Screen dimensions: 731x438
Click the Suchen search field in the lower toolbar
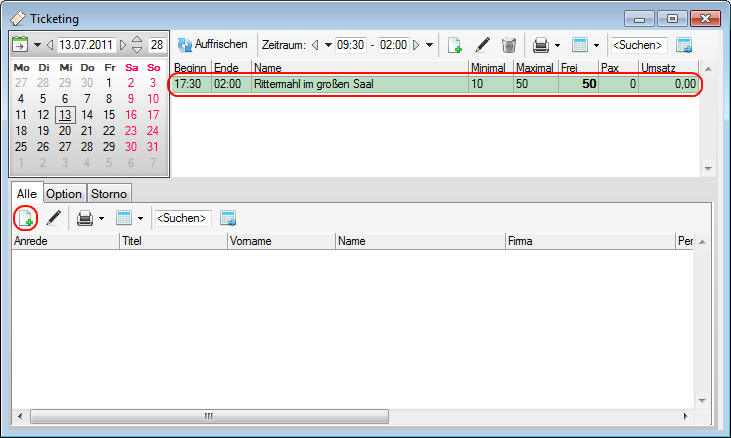(x=182, y=217)
